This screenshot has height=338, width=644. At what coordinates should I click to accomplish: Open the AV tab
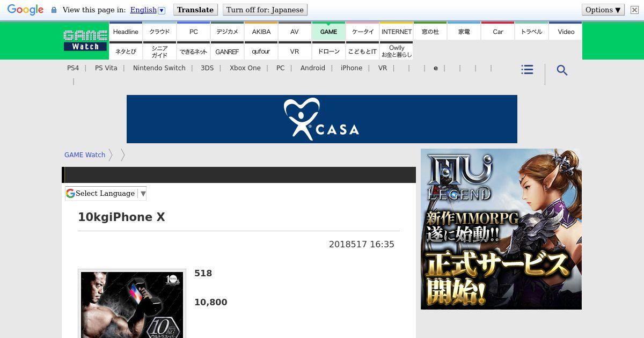(x=295, y=31)
